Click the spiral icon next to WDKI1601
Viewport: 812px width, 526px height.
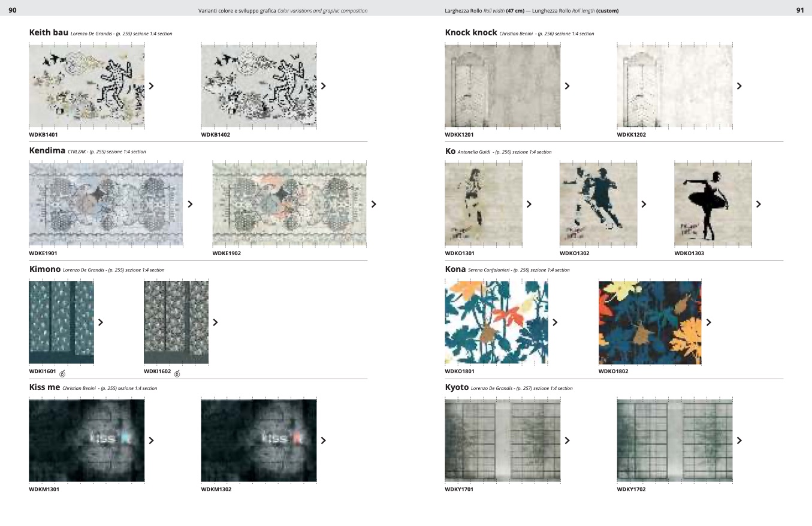pos(62,373)
